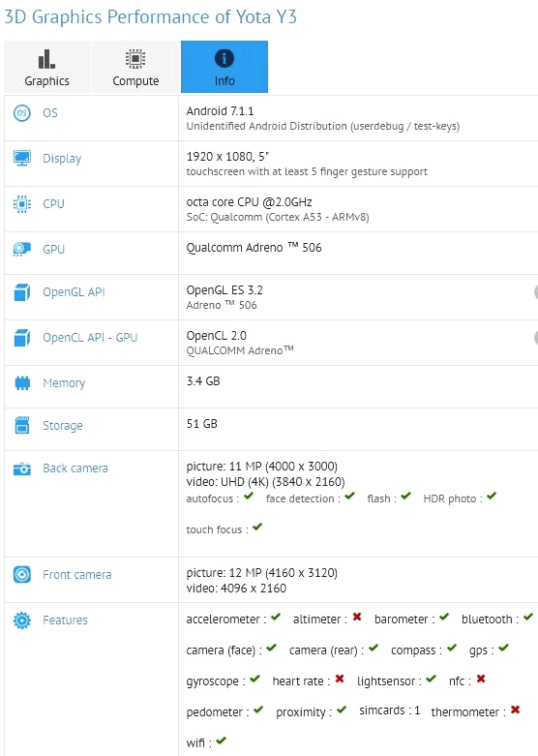Click picture: 11 MP (4000 x 3000) text
This screenshot has width=538, height=756.
(262, 467)
